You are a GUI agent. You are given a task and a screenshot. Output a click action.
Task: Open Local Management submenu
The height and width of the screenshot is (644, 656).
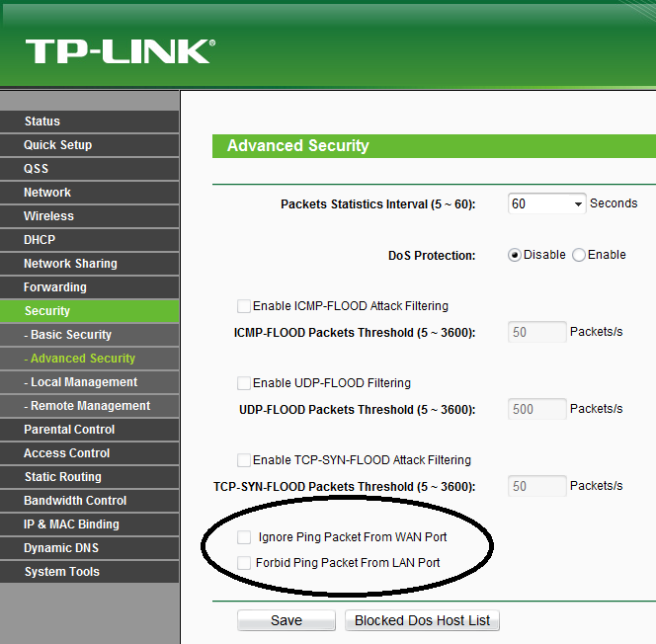90,382
